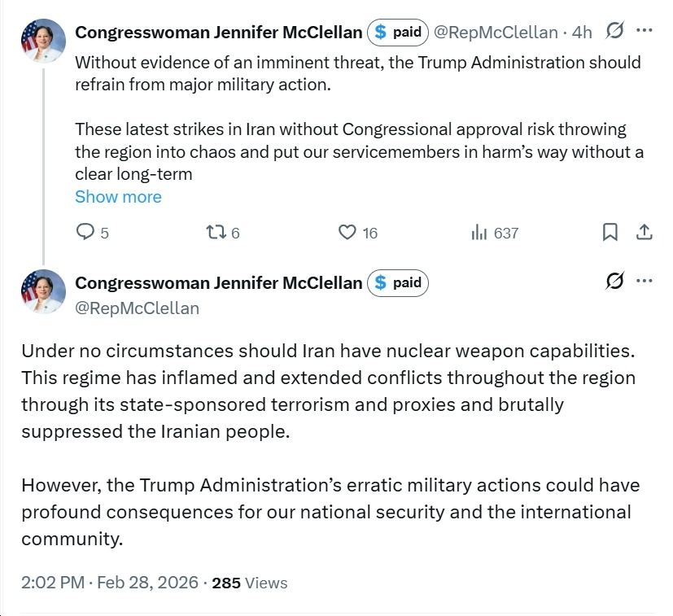Screen dimensions: 673x616
Task: Repost the first tweet
Action: 216,233
